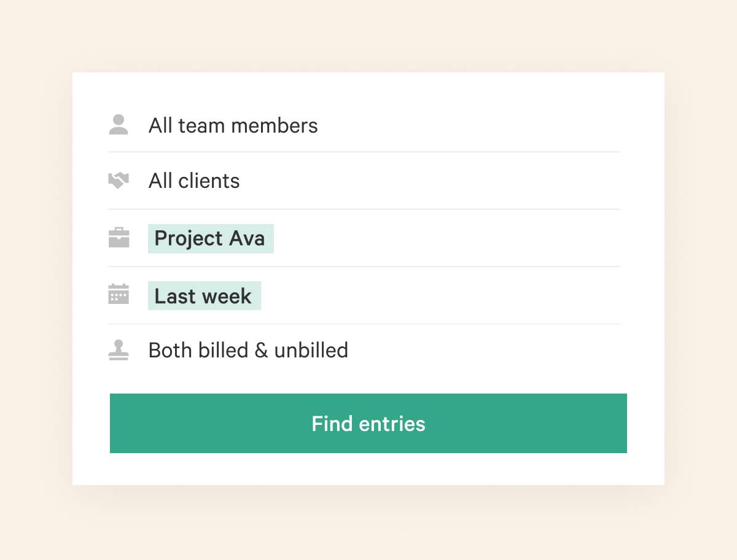Open the All clients filter
Image resolution: width=737 pixels, height=560 pixels.
(x=194, y=181)
